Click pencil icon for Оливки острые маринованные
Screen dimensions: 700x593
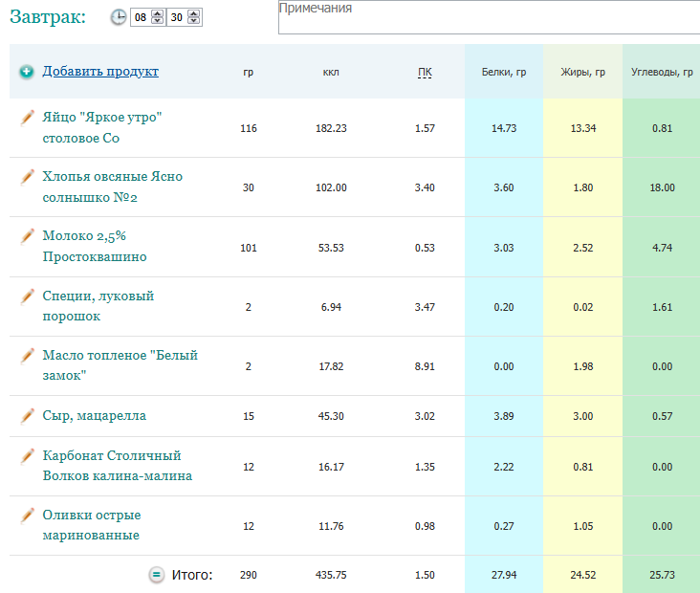click(27, 516)
